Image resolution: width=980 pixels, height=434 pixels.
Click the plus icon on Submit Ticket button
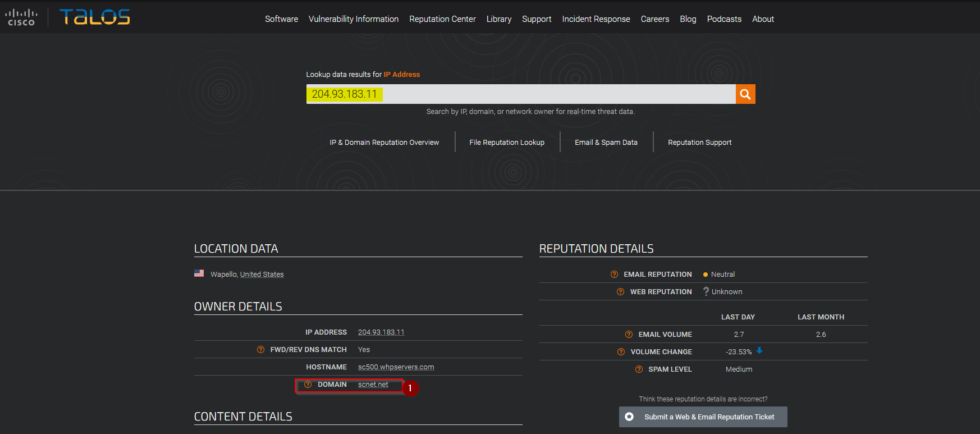[x=629, y=417]
